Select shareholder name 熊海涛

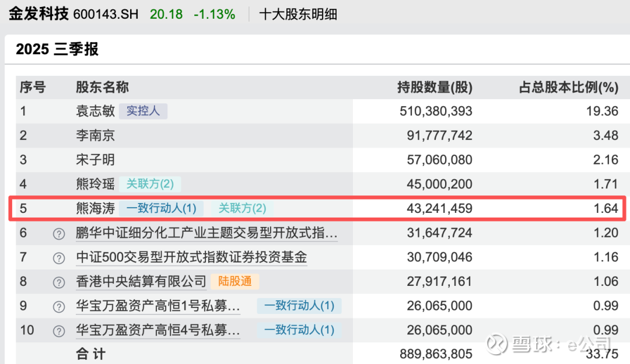point(95,208)
